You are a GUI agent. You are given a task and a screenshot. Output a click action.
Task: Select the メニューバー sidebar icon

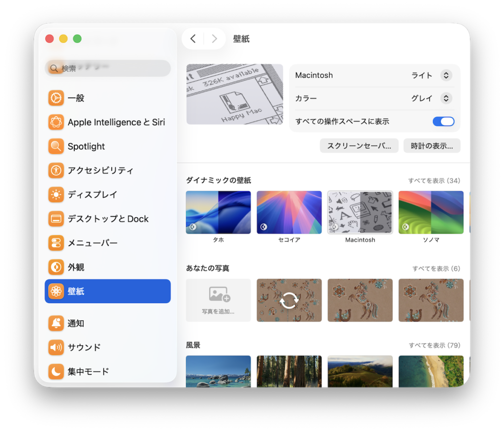56,243
